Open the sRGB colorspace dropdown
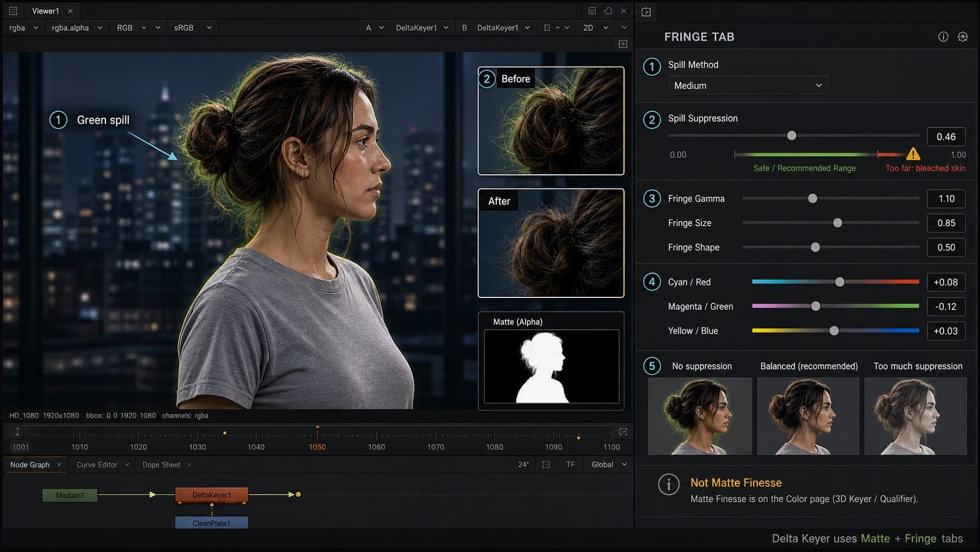Screen dimensions: 980x552 coord(192,28)
